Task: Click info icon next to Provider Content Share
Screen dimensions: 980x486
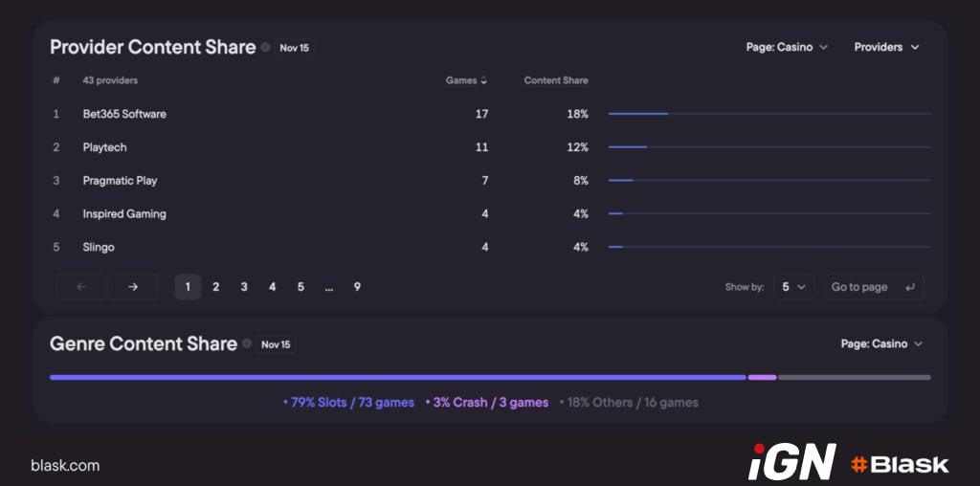Action: pyautogui.click(x=266, y=48)
